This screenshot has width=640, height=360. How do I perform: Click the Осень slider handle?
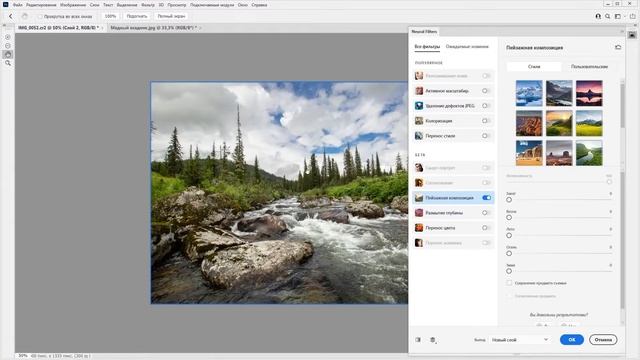click(509, 253)
